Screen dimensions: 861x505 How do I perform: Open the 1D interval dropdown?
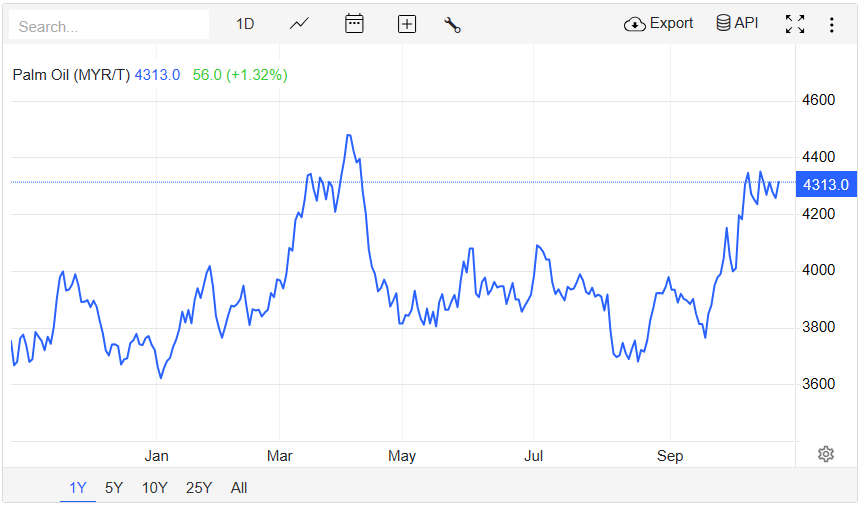(x=245, y=24)
